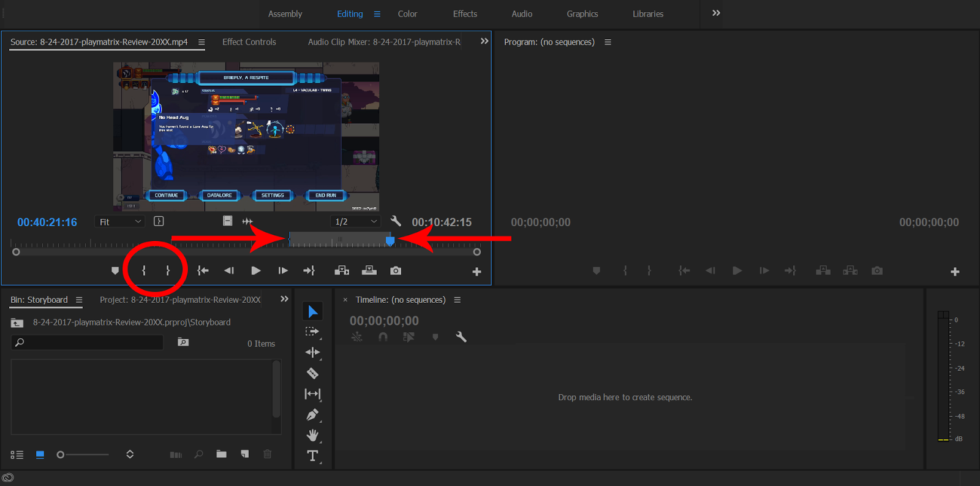Open the Effect Controls tab
This screenshot has height=486, width=980.
click(x=249, y=42)
